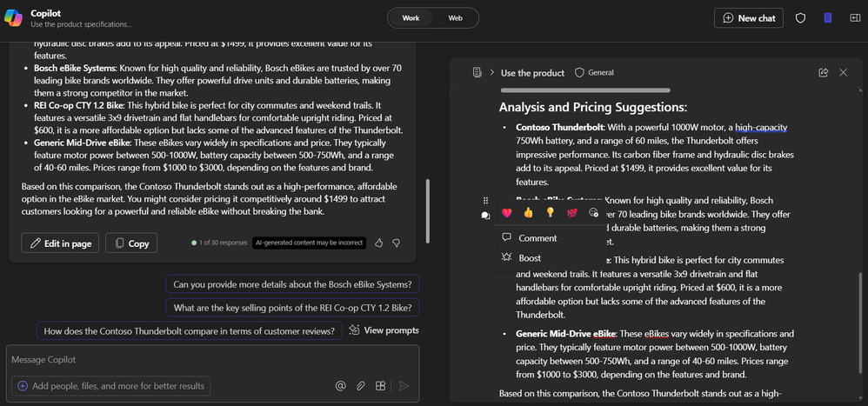The width and height of the screenshot is (868, 406).
Task: Click the General sensitivity label
Action: click(595, 72)
